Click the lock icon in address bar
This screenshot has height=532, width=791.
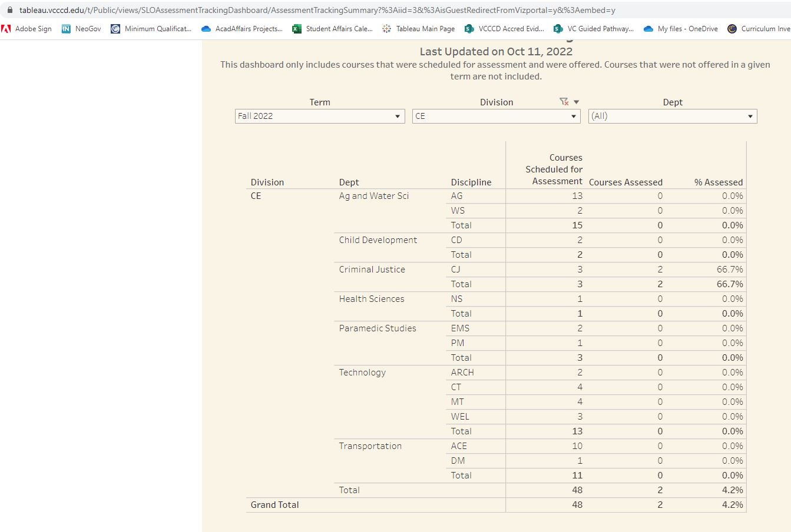(9, 10)
